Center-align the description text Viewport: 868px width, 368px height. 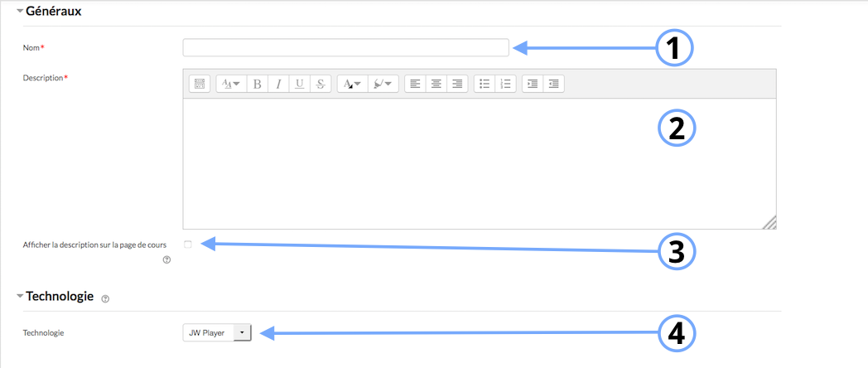click(x=436, y=84)
